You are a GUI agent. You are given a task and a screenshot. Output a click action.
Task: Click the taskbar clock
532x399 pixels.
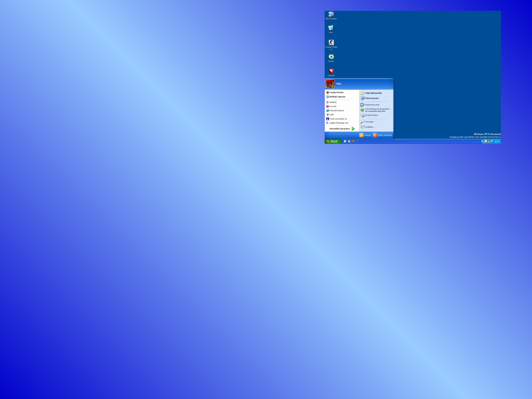coord(497,141)
